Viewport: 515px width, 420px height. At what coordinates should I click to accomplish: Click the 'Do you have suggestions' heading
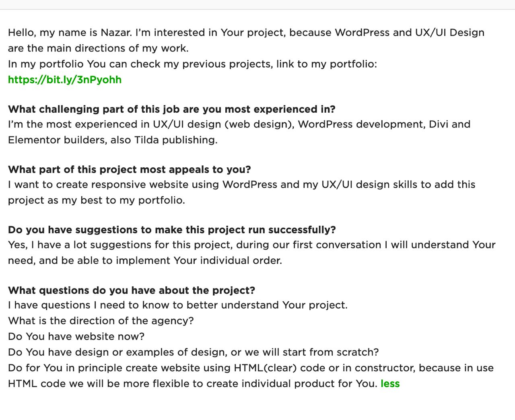pyautogui.click(x=172, y=230)
